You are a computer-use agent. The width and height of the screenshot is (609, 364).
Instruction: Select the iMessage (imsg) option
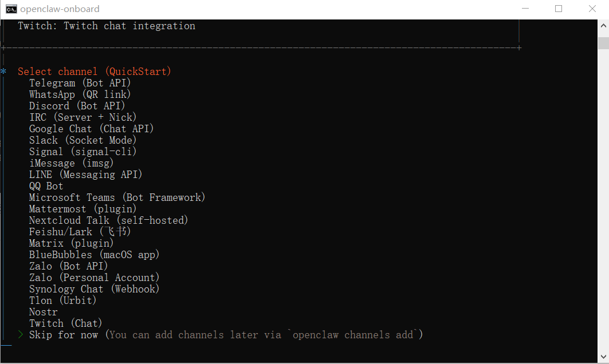(72, 163)
